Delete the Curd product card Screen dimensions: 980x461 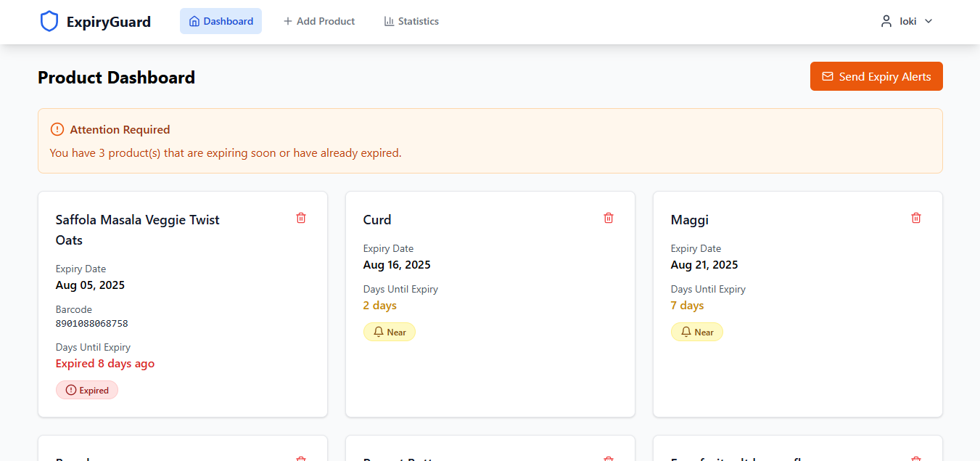(x=609, y=218)
